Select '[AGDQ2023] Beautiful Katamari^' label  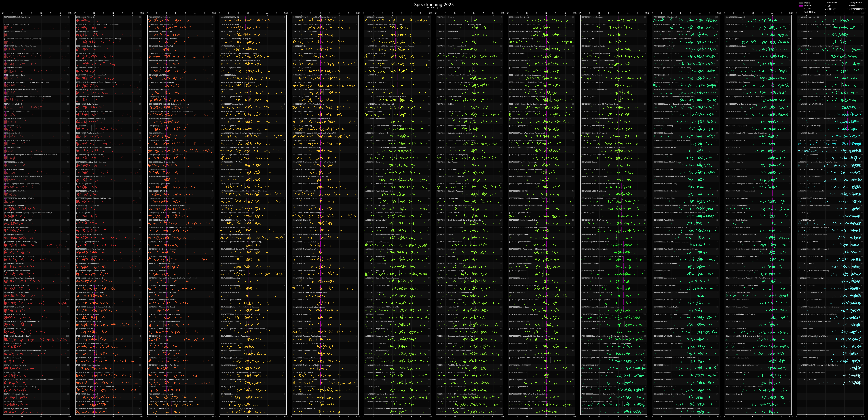[667, 82]
